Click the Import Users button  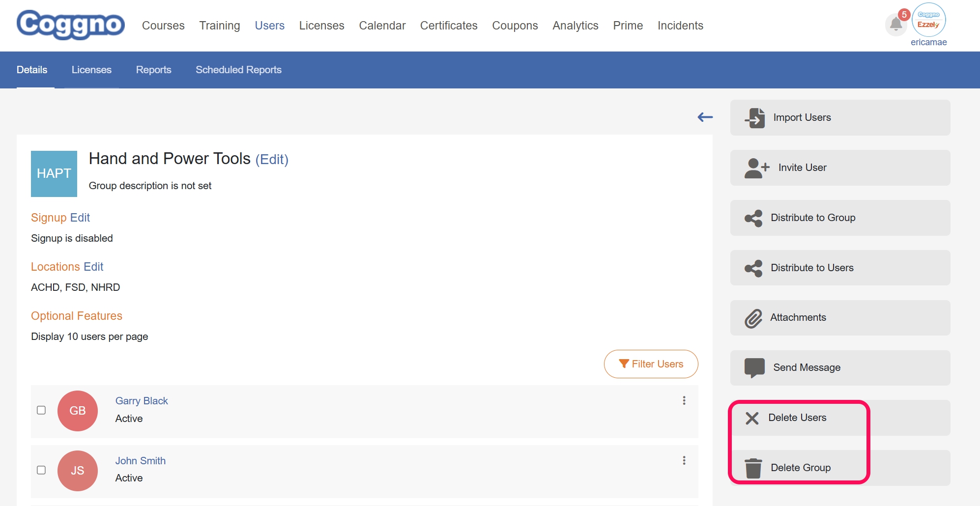tap(840, 118)
